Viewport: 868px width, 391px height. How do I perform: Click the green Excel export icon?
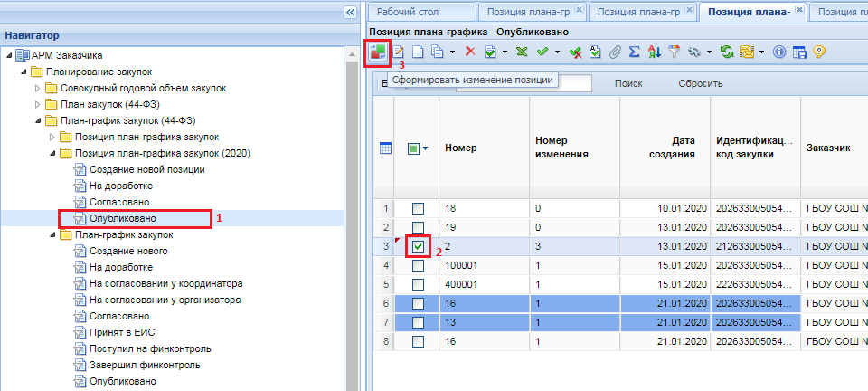(522, 52)
